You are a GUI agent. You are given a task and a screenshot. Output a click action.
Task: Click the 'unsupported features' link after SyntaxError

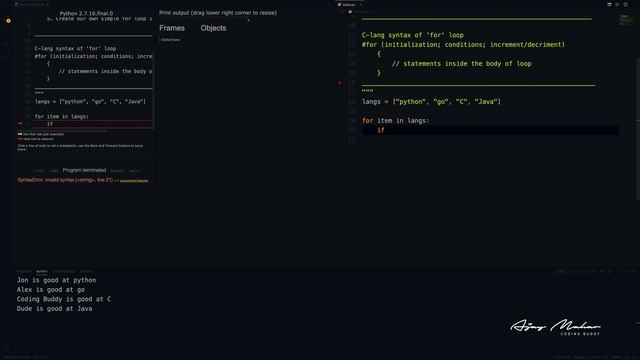[x=134, y=180]
